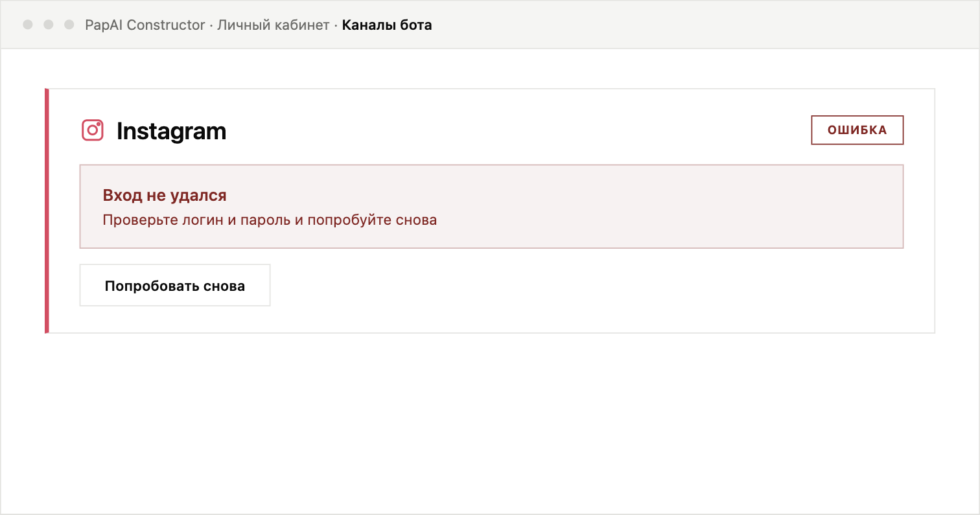Click the third window control dot
Image resolution: width=980 pixels, height=515 pixels.
pyautogui.click(x=69, y=25)
